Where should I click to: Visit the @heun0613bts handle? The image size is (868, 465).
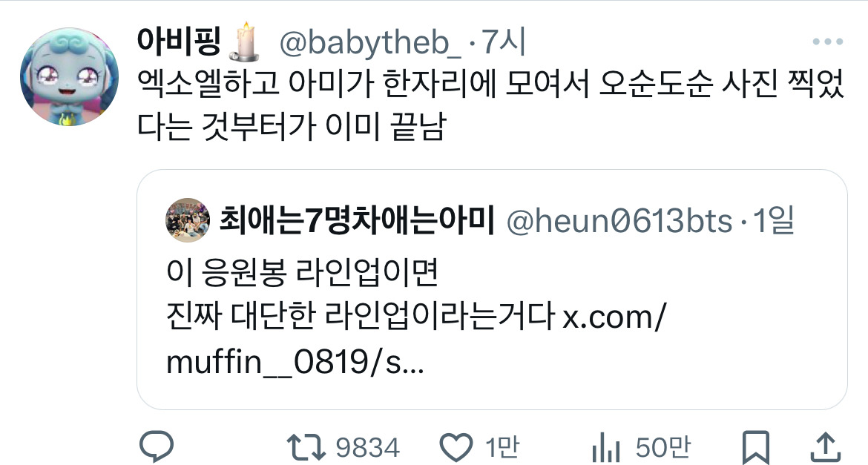(x=619, y=222)
